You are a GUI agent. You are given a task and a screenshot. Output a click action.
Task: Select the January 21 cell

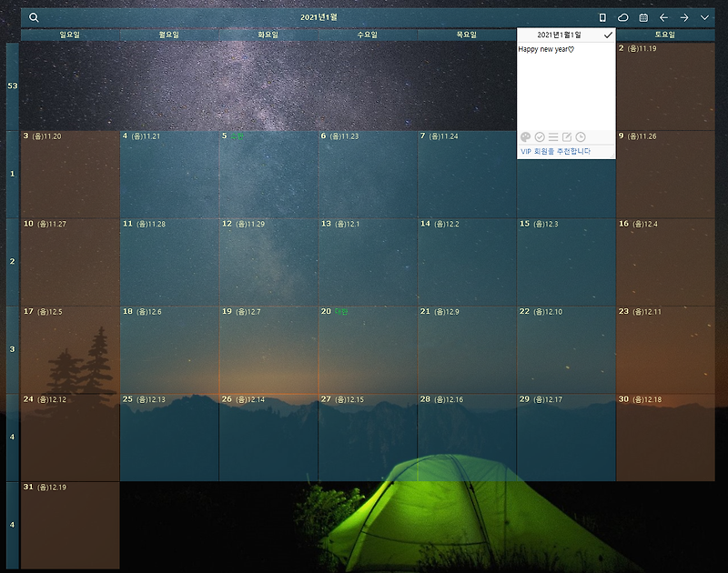(467, 350)
